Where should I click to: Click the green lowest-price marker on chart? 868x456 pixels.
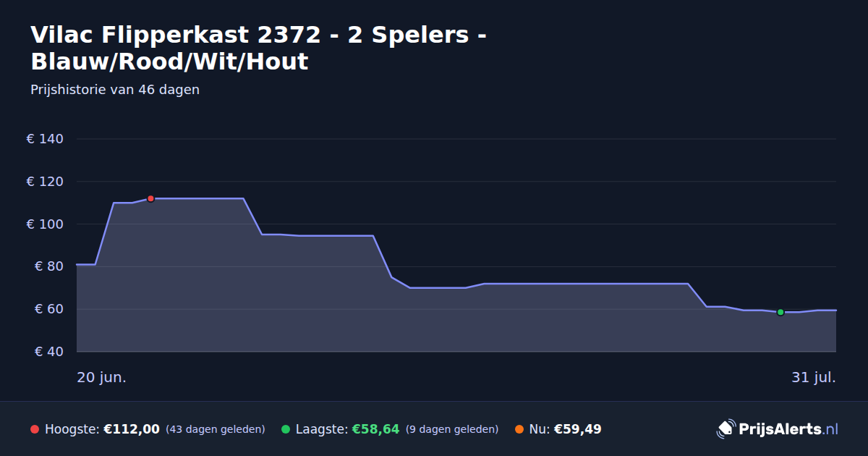tap(780, 312)
